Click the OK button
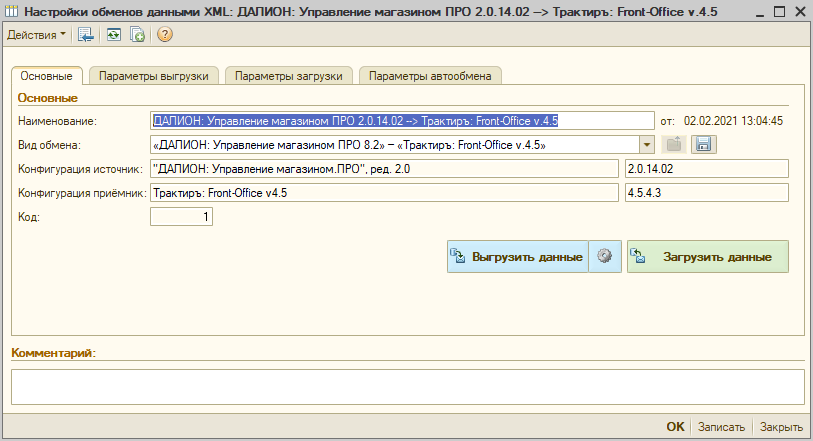 tap(675, 426)
